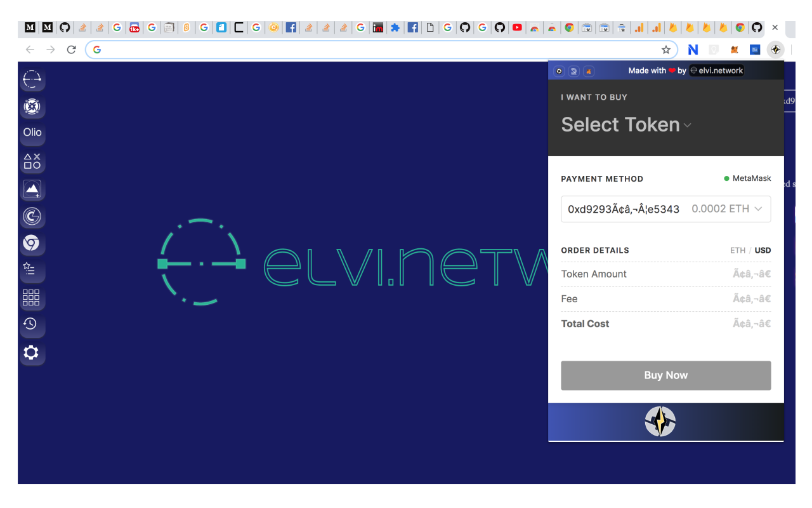Reload the current page
812x508 pixels.
72,50
